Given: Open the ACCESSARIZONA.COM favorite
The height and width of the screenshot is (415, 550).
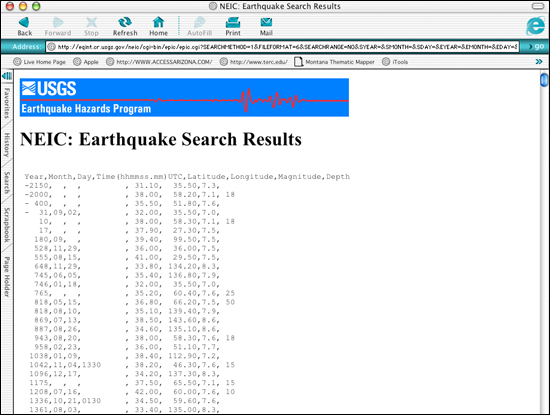Looking at the screenshot, I should (159, 62).
